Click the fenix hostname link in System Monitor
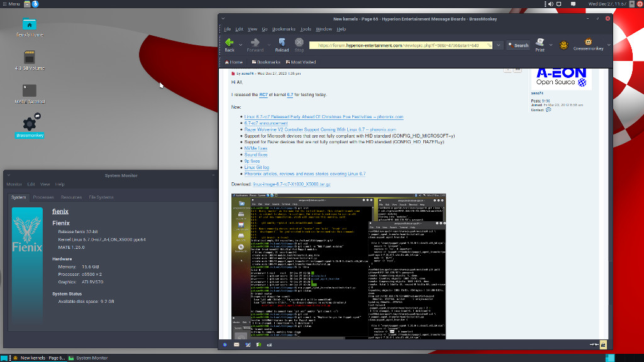The height and width of the screenshot is (362, 644). [60, 211]
